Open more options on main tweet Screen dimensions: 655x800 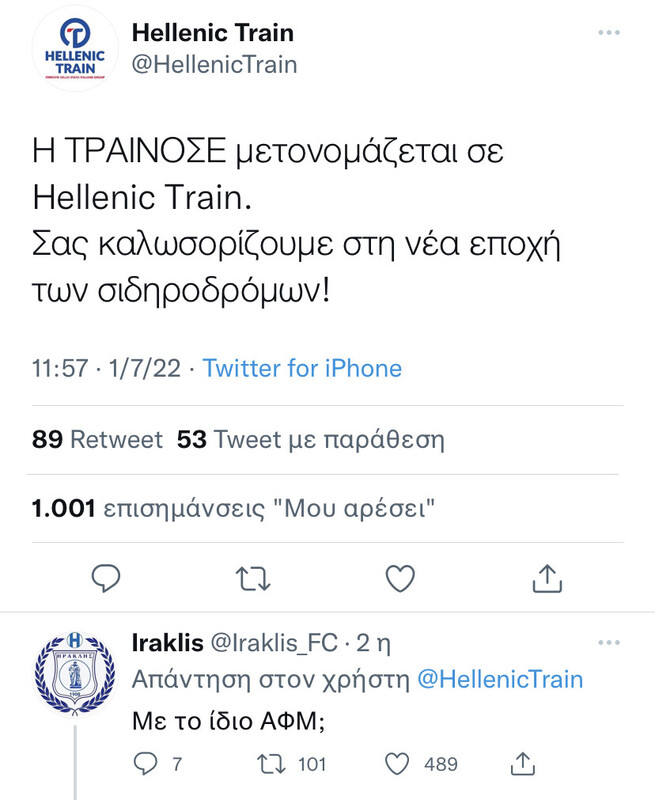coord(609,33)
